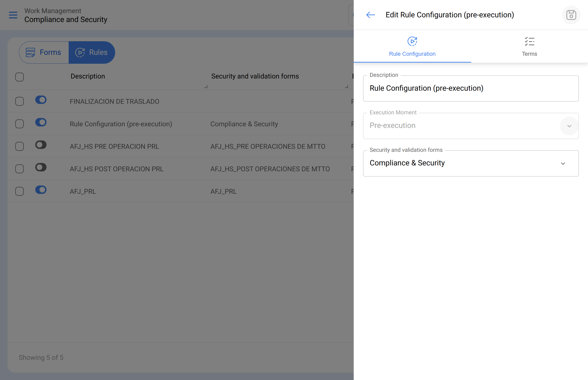Click Description column resize handle
This screenshot has width=588, height=380.
click(x=206, y=87)
